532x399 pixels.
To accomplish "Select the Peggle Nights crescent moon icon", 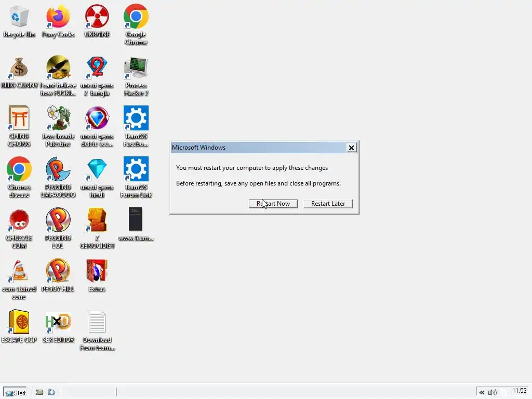I will point(58,169).
